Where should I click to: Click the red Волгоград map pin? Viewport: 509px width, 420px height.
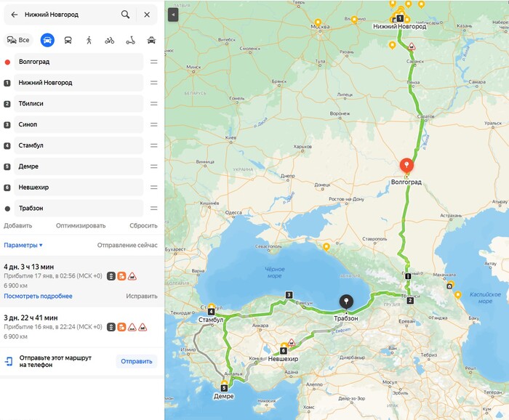(x=406, y=166)
